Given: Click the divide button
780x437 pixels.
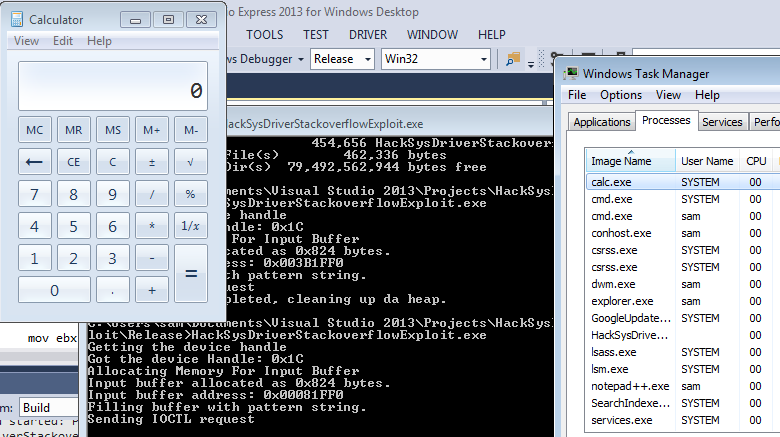Looking at the screenshot, I should (152, 194).
